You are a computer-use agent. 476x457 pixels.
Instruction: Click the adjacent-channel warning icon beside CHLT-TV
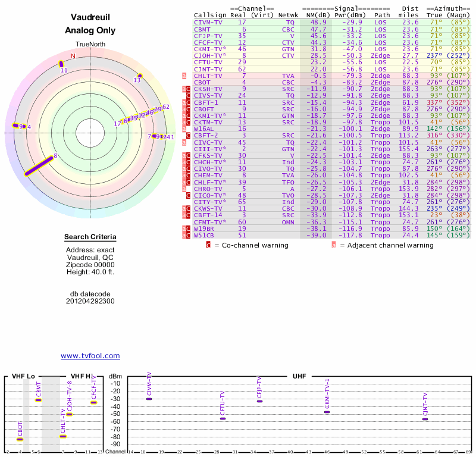[x=184, y=76]
